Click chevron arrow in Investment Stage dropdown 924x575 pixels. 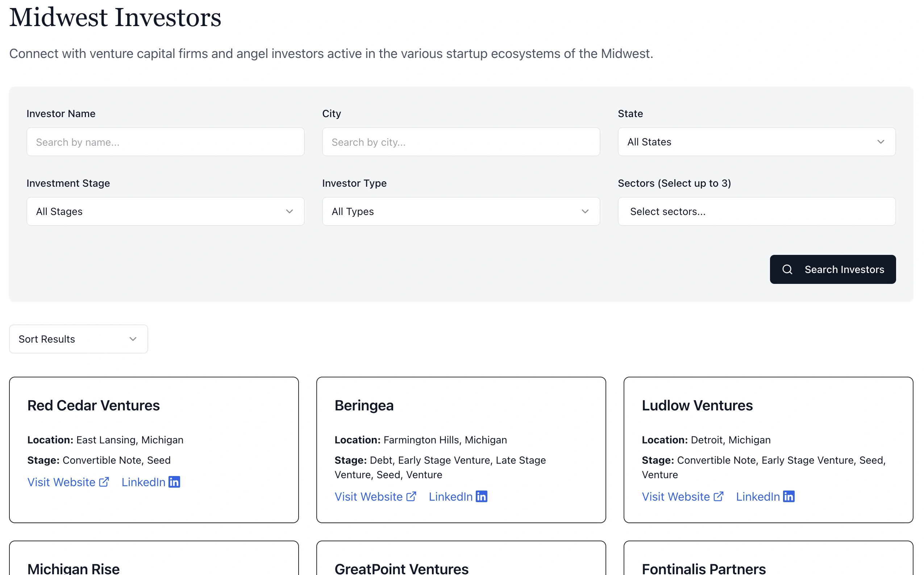coord(289,211)
